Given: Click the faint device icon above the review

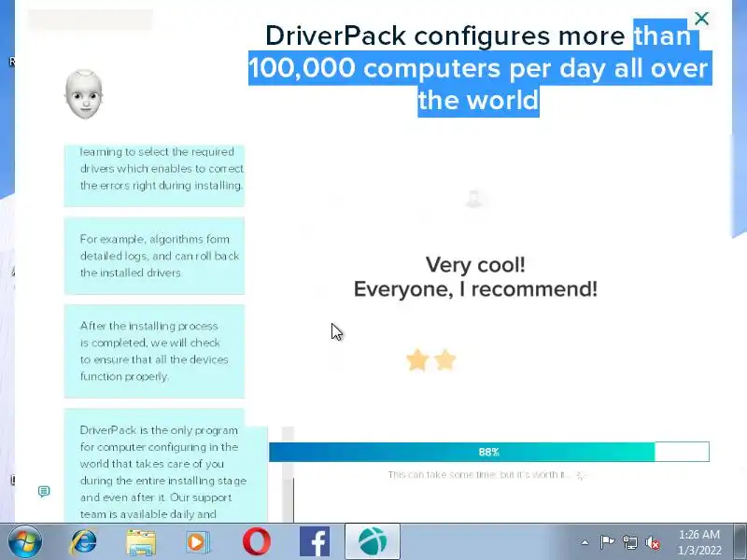Looking at the screenshot, I should click(x=474, y=199).
